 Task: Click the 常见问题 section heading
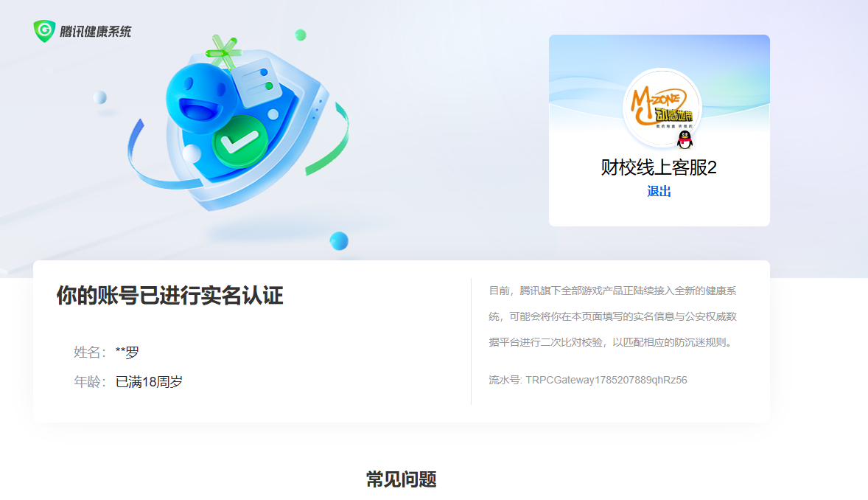coord(402,479)
